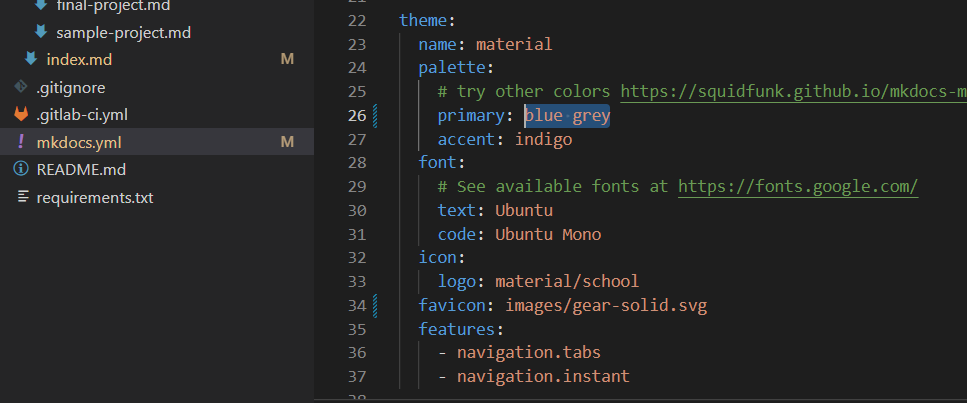Viewport: 967px width, 403px height.
Task: Click the 'font' key on line 28
Action: (x=437, y=162)
